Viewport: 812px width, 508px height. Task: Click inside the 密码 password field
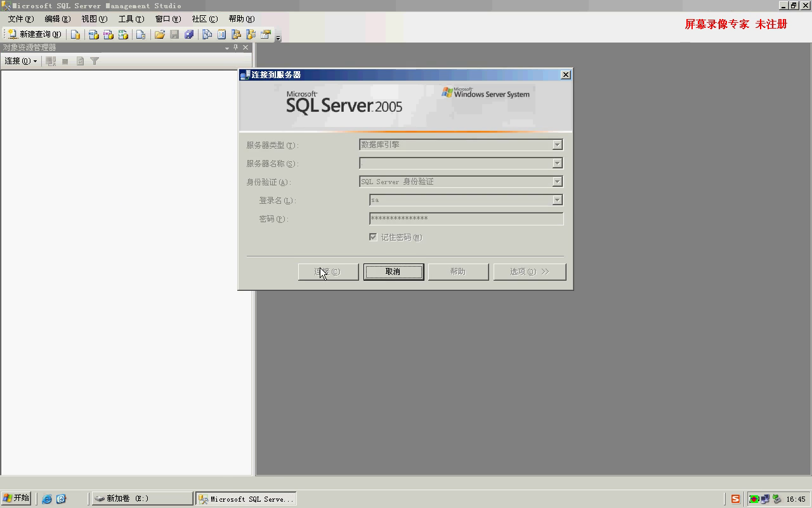pos(466,218)
